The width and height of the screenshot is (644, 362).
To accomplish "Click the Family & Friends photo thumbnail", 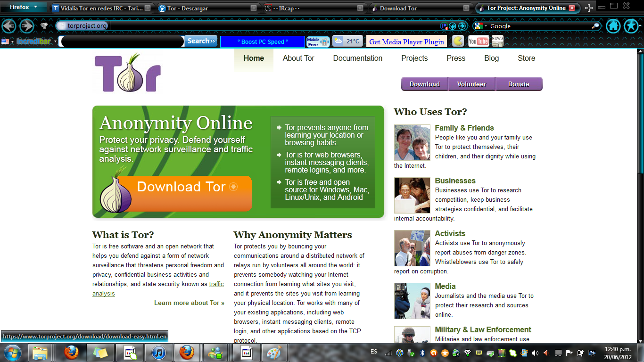I will pos(412,142).
